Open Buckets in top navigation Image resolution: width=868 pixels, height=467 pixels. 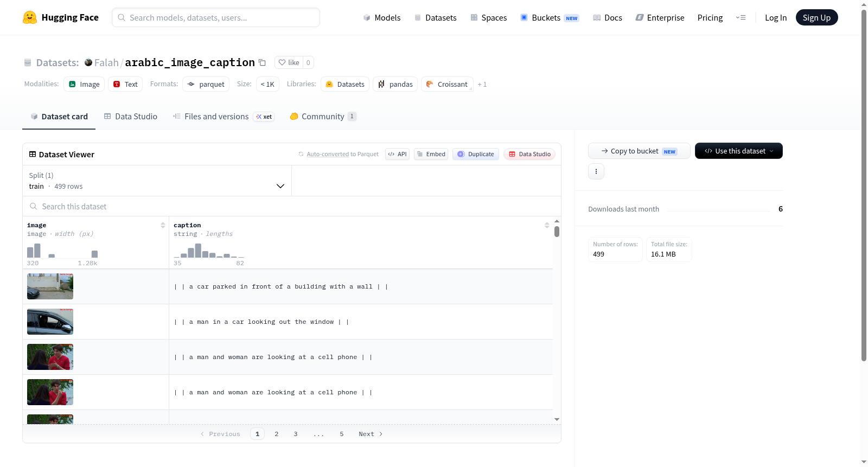[x=550, y=17]
